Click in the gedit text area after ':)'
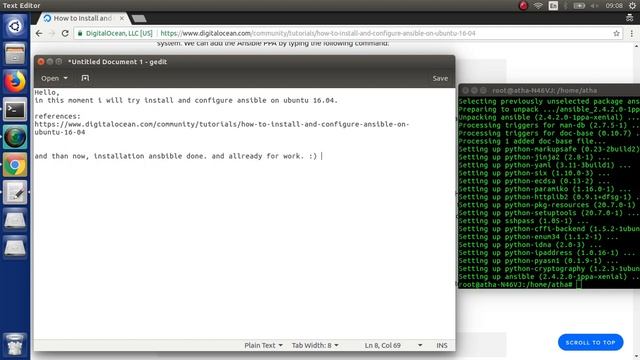 pos(322,156)
